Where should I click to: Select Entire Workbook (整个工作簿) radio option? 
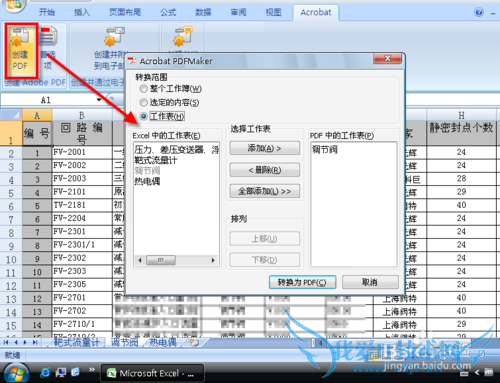pos(143,89)
